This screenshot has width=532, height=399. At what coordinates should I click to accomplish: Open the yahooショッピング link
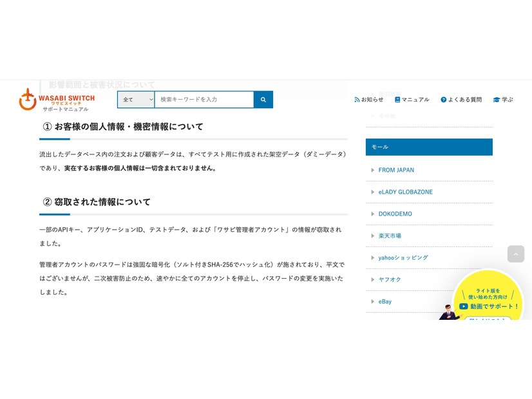(403, 257)
